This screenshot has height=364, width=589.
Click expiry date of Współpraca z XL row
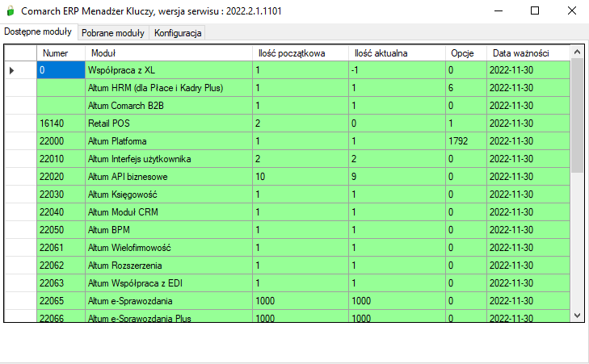[x=528, y=70]
